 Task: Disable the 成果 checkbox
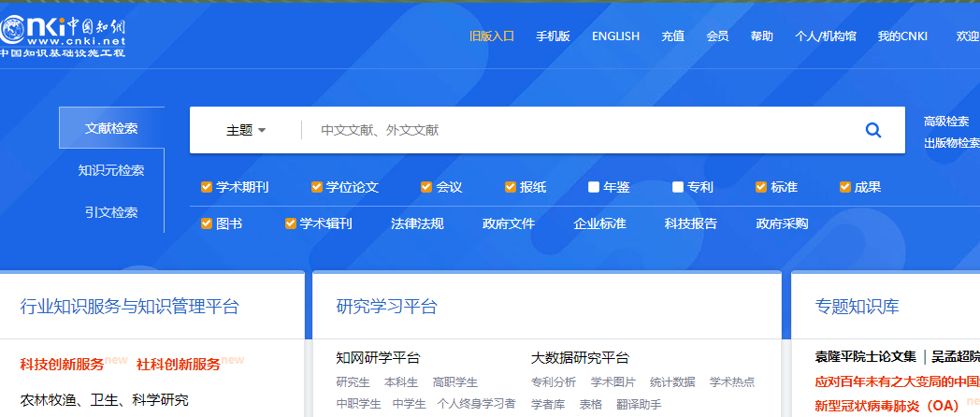[844, 187]
